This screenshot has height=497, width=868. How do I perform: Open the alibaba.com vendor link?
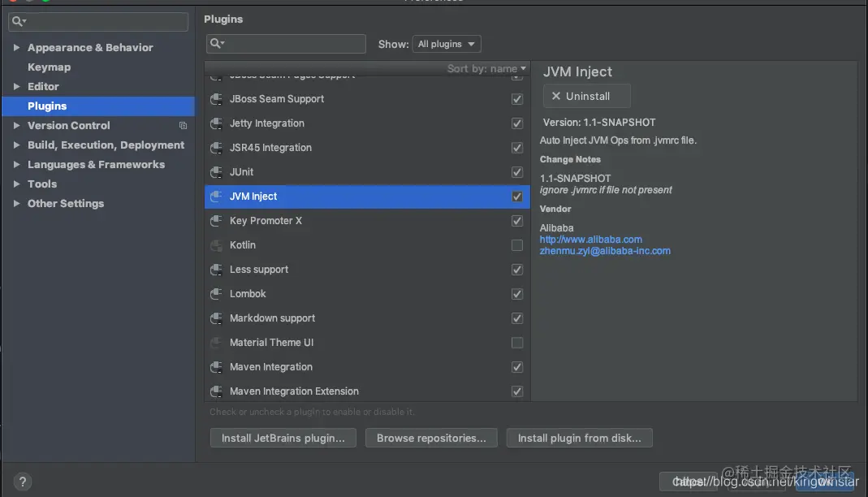[590, 240]
